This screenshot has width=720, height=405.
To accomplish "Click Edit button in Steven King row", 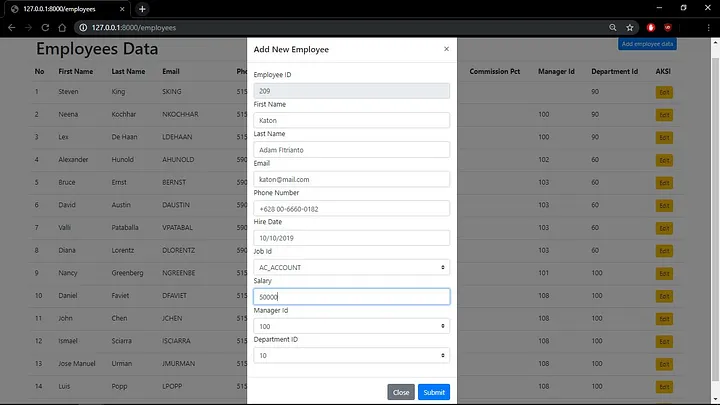I will pos(664,92).
